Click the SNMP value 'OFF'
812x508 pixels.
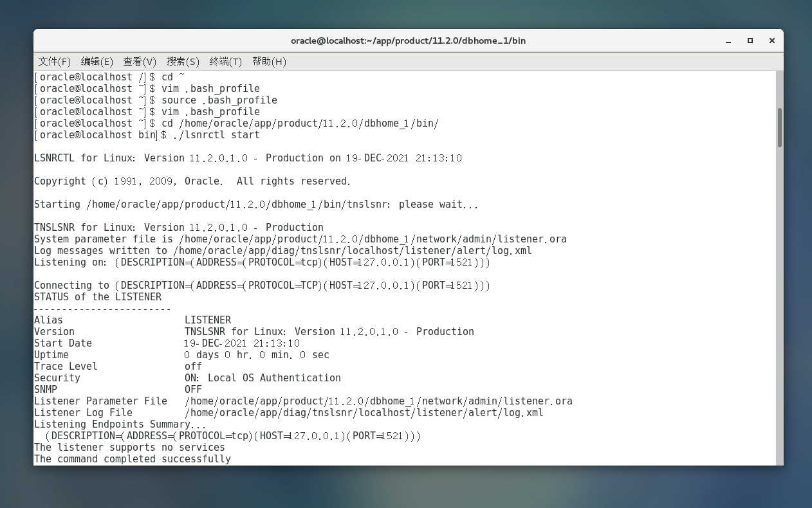(x=193, y=390)
